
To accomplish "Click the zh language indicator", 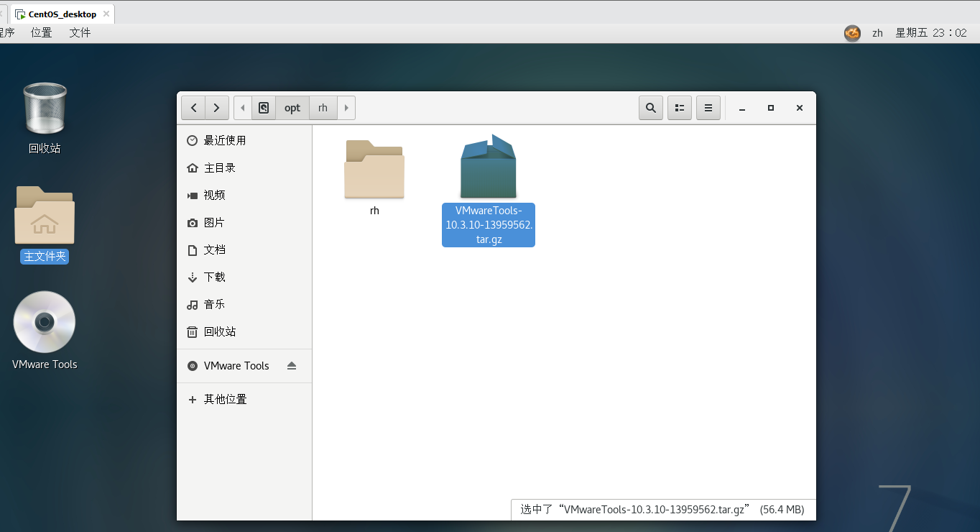I will click(877, 33).
